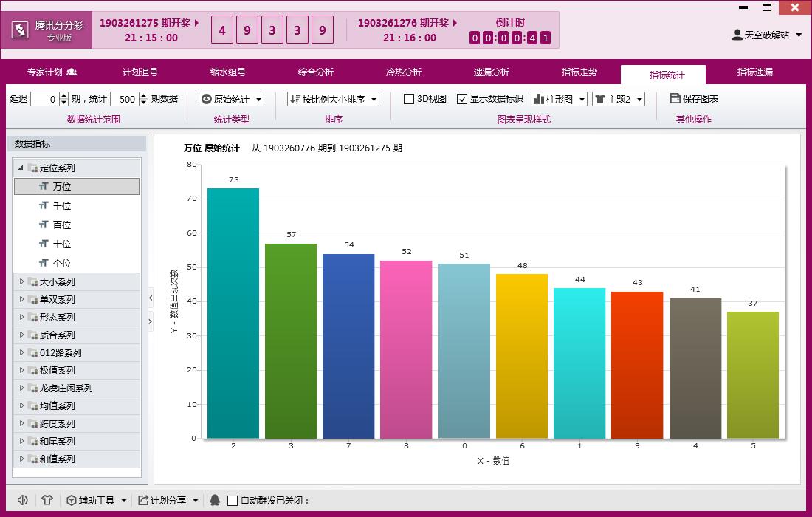
Task: Expand the 跨度系列 group
Action: coord(21,423)
